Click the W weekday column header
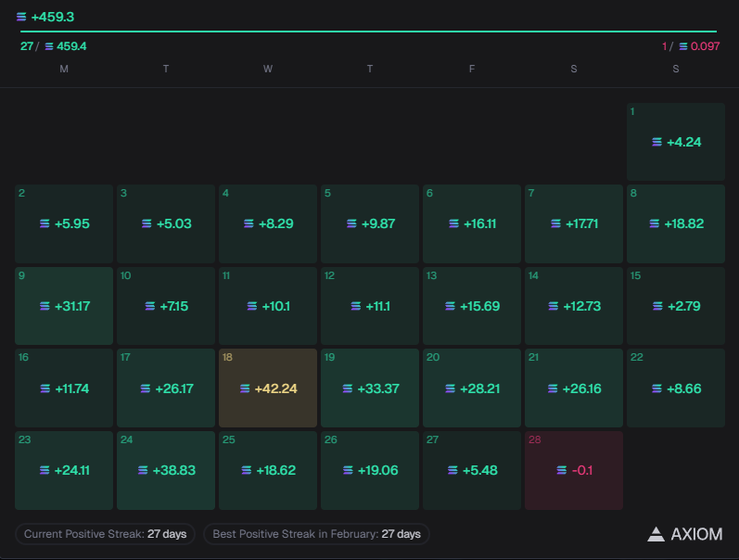This screenshot has width=739, height=560. pos(268,69)
